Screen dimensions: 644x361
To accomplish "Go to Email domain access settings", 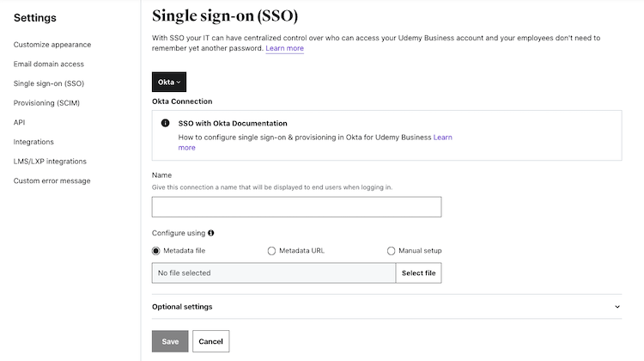I will [x=49, y=64].
